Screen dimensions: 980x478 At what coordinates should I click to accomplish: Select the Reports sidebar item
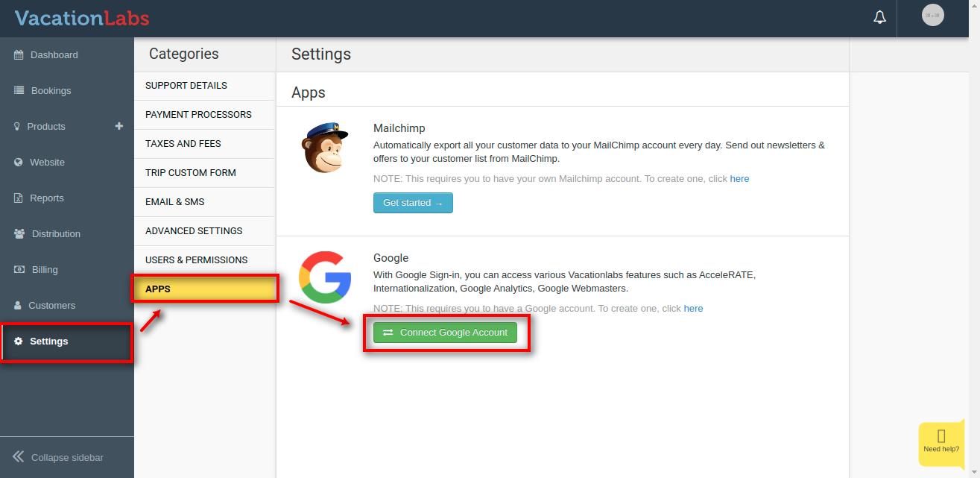coord(46,198)
